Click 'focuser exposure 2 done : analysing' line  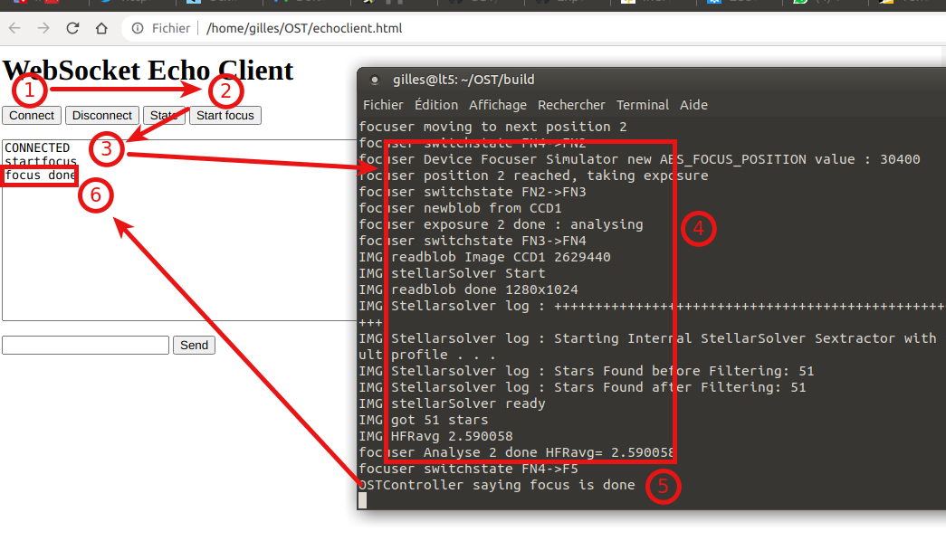click(501, 224)
